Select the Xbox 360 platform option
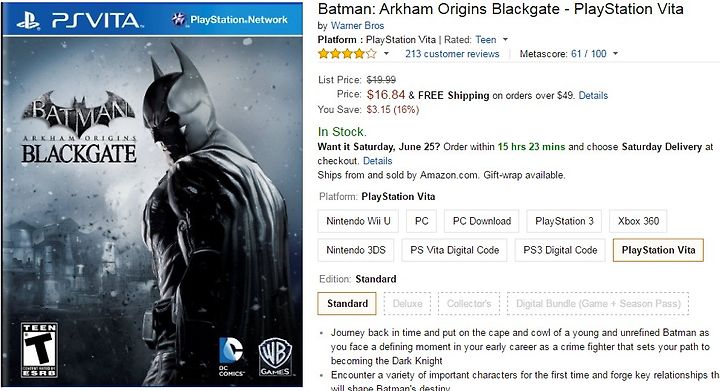This screenshot has width=720, height=391. 638,221
